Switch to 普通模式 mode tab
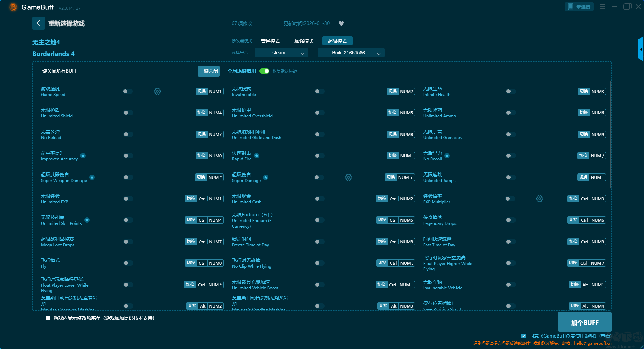The height and width of the screenshot is (349, 644). coord(270,41)
